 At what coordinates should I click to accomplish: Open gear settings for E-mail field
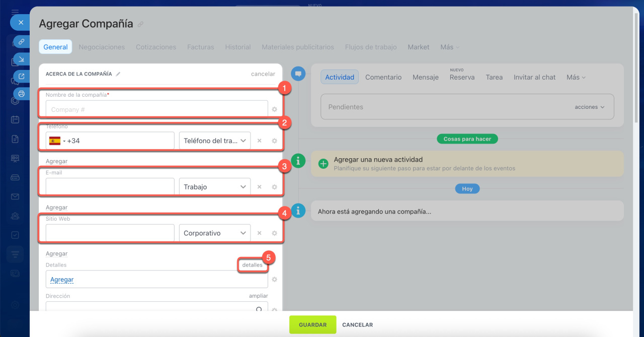tap(275, 187)
